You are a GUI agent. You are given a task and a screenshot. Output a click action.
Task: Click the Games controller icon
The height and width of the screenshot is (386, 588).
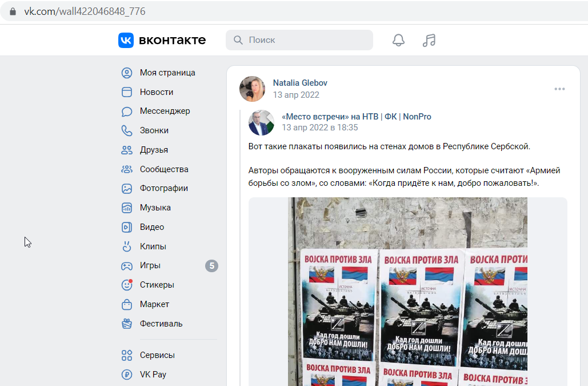[127, 266]
